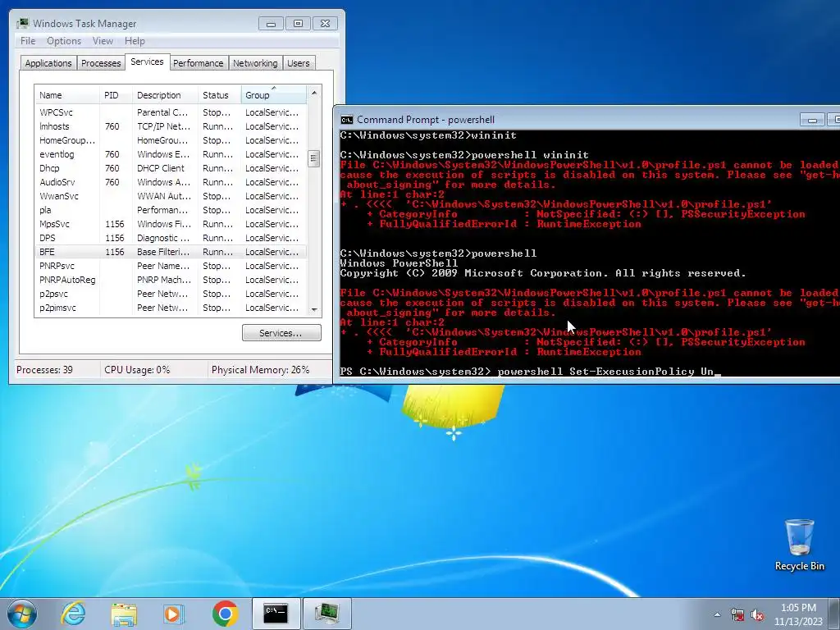Open Windows Media Player from taskbar

pos(174,614)
